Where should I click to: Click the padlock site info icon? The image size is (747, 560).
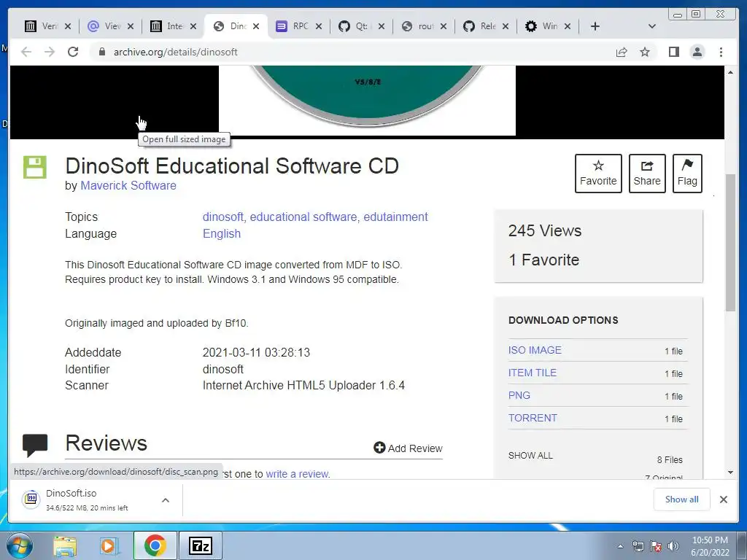click(x=101, y=52)
